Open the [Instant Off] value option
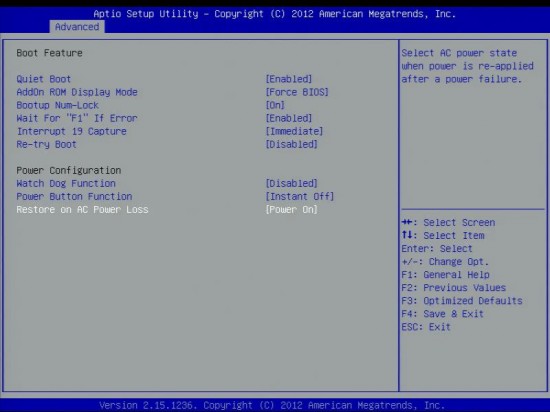This screenshot has width=550, height=412. (x=300, y=196)
